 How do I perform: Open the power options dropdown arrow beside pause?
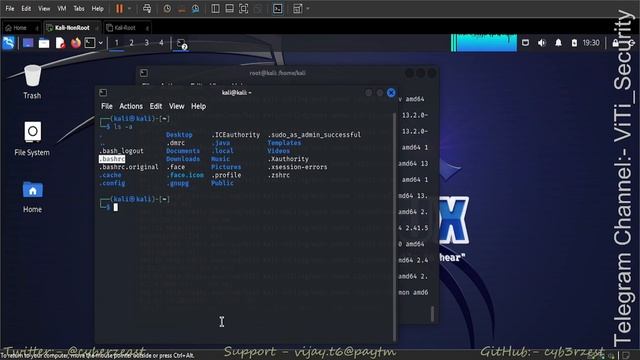click(x=130, y=9)
